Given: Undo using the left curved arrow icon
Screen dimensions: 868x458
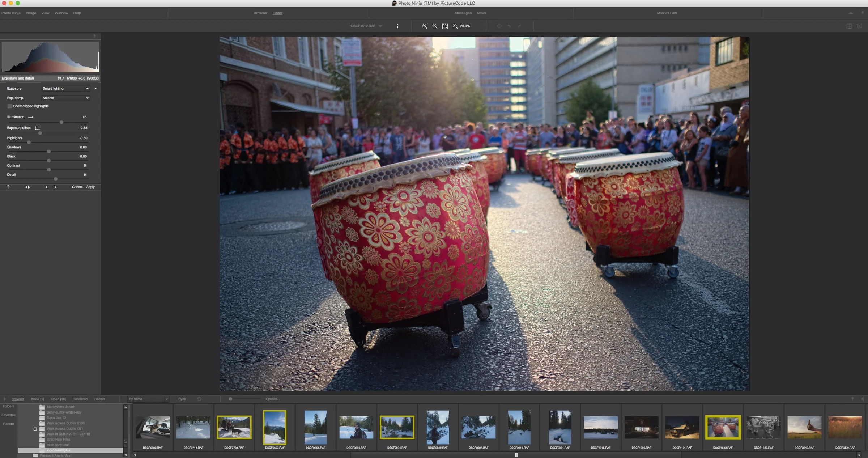Looking at the screenshot, I should [509, 26].
